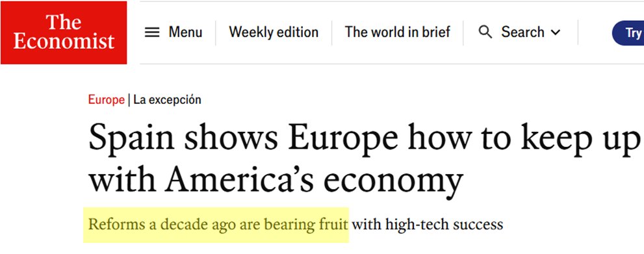Viewport: 644px width, 254px height.
Task: Open the Weekly edition section
Action: click(274, 32)
